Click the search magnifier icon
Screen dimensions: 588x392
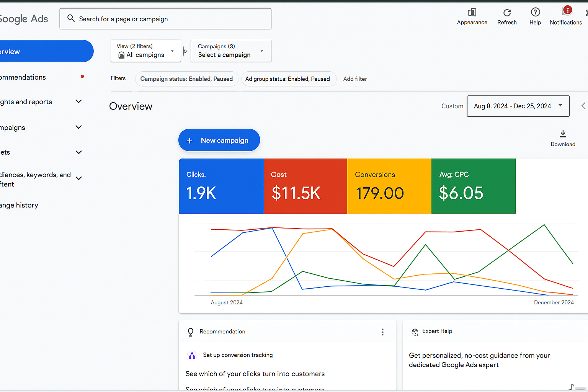71,18
